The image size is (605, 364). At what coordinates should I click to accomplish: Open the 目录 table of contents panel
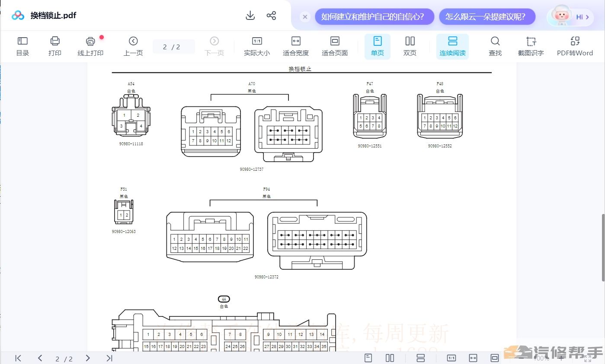pyautogui.click(x=22, y=46)
